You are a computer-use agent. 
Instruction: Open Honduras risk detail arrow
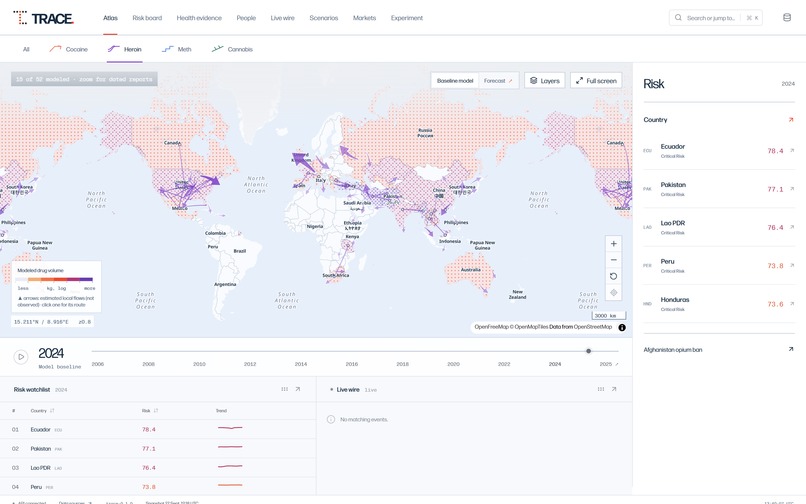792,303
